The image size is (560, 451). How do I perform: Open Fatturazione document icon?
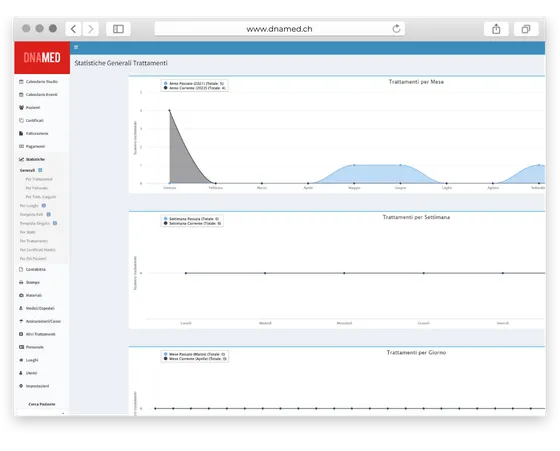click(21, 134)
